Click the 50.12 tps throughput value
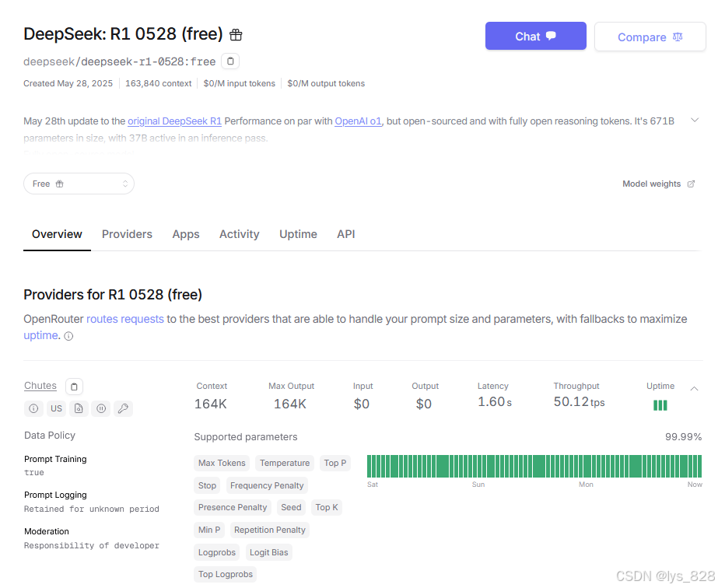 point(580,401)
